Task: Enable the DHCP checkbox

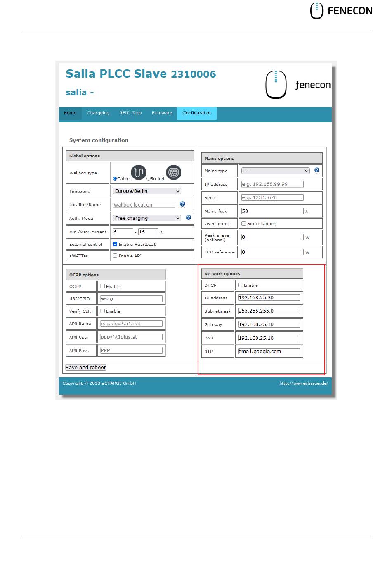Action: 241,285
